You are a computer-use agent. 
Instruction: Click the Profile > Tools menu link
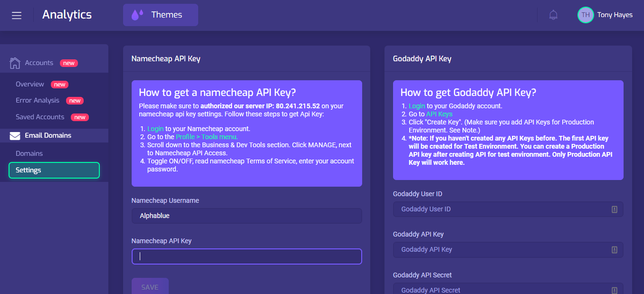click(207, 137)
